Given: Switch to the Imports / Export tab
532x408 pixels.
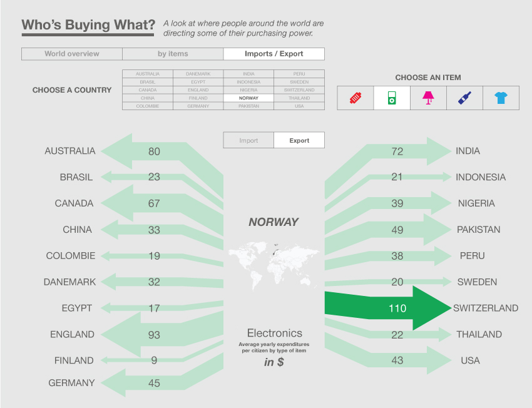Looking at the screenshot, I should [x=274, y=54].
